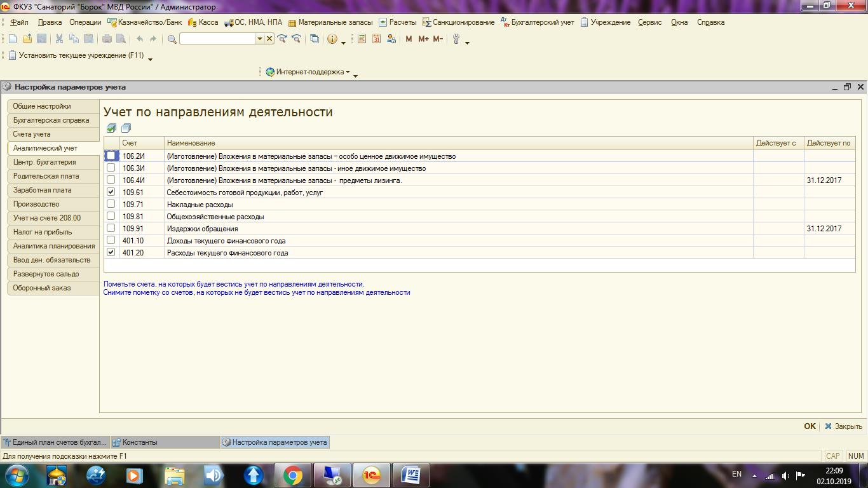Click the magnifier search icon in toolbar
The width and height of the screenshot is (868, 488).
(x=172, y=39)
